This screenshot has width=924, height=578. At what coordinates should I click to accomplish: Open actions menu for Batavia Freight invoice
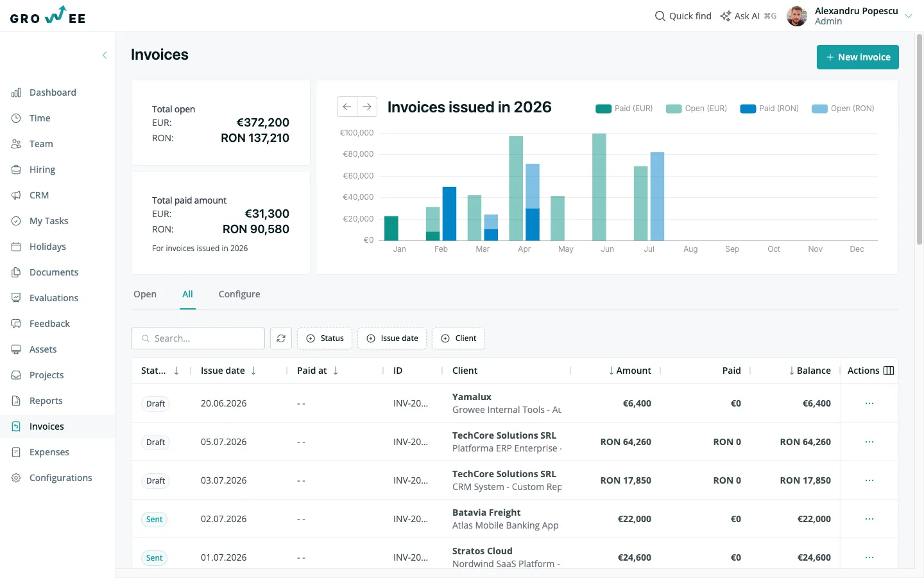pyautogui.click(x=869, y=519)
